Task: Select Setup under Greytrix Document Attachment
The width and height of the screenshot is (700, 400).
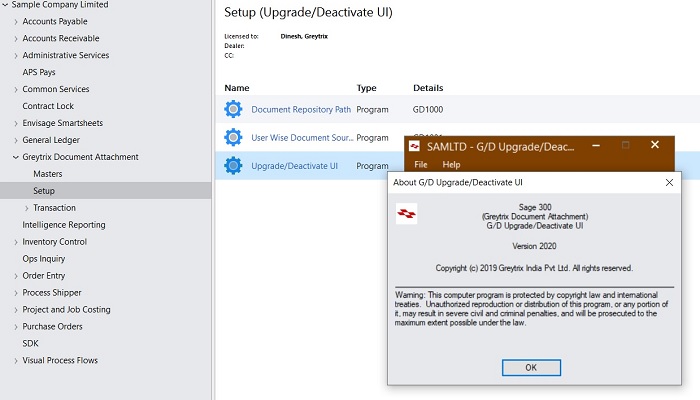Action: (44, 191)
